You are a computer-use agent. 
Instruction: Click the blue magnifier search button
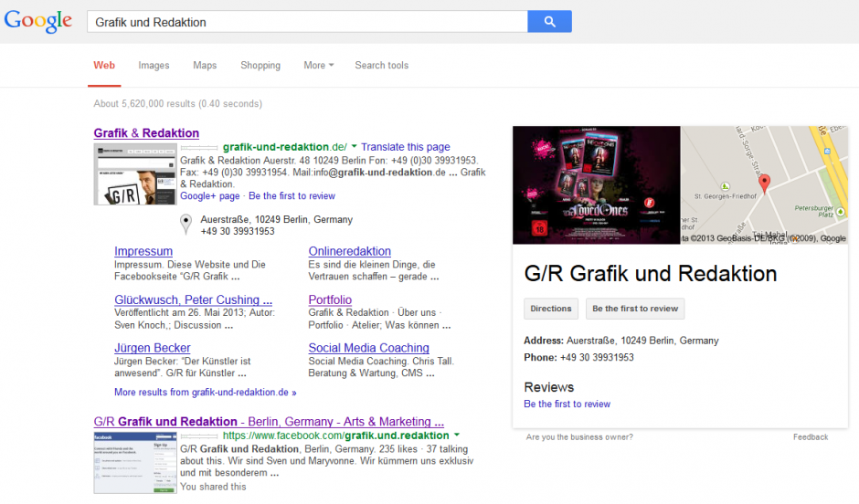click(549, 21)
